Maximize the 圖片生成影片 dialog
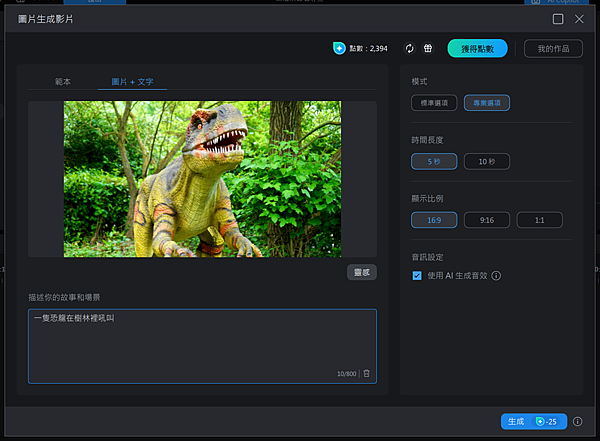Image resolution: width=600 pixels, height=441 pixels. coord(558,19)
